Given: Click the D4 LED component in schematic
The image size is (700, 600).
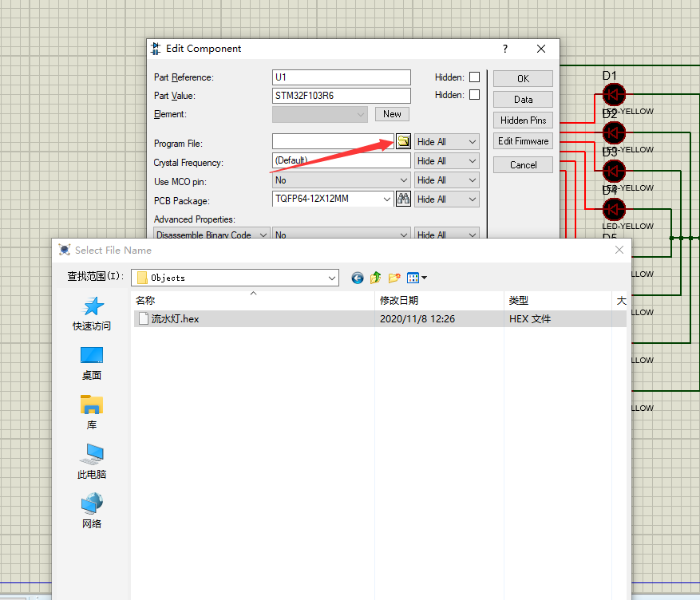Looking at the screenshot, I should pyautogui.click(x=614, y=209).
